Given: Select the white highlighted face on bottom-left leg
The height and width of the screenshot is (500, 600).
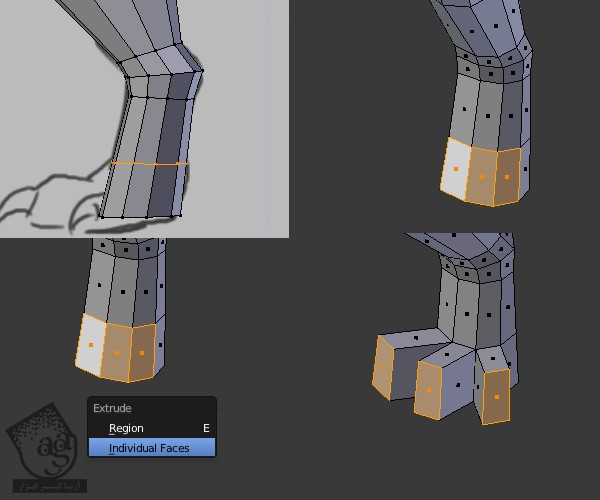Looking at the screenshot, I should click(x=91, y=344).
